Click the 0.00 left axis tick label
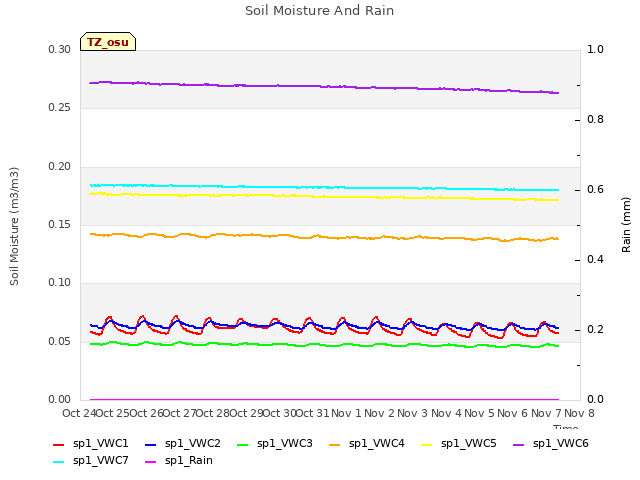The width and height of the screenshot is (640, 480). (x=60, y=400)
